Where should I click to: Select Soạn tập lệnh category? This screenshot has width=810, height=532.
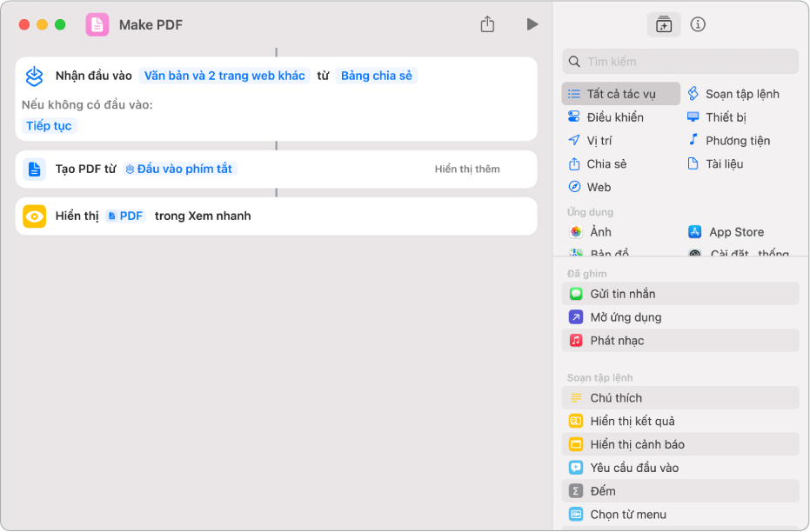[733, 94]
